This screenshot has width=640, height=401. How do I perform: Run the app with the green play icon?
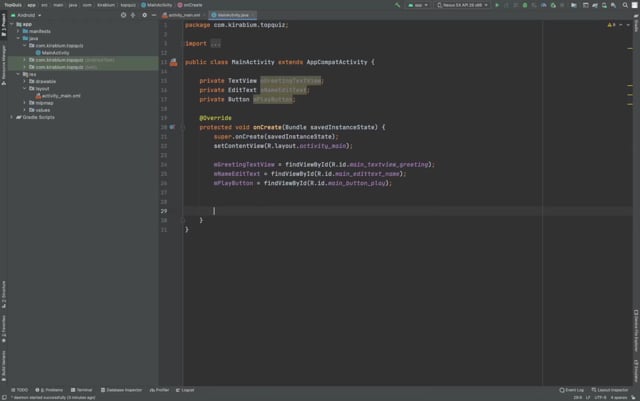(x=497, y=5)
